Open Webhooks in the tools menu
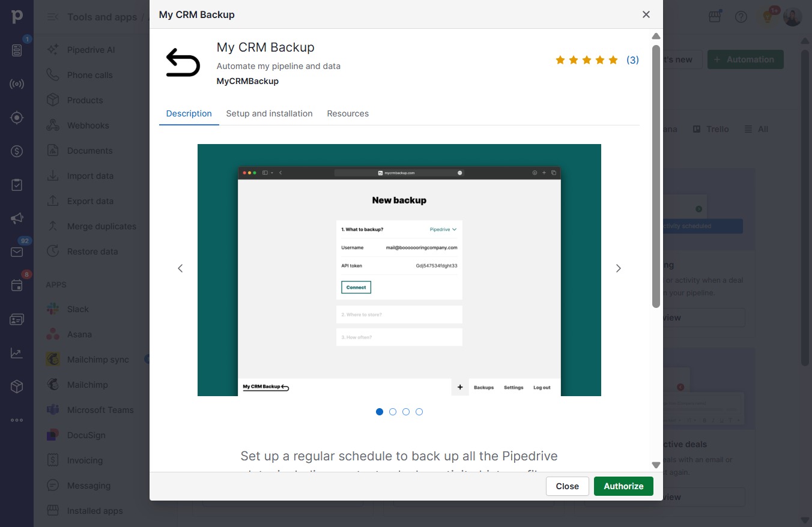 pos(88,125)
